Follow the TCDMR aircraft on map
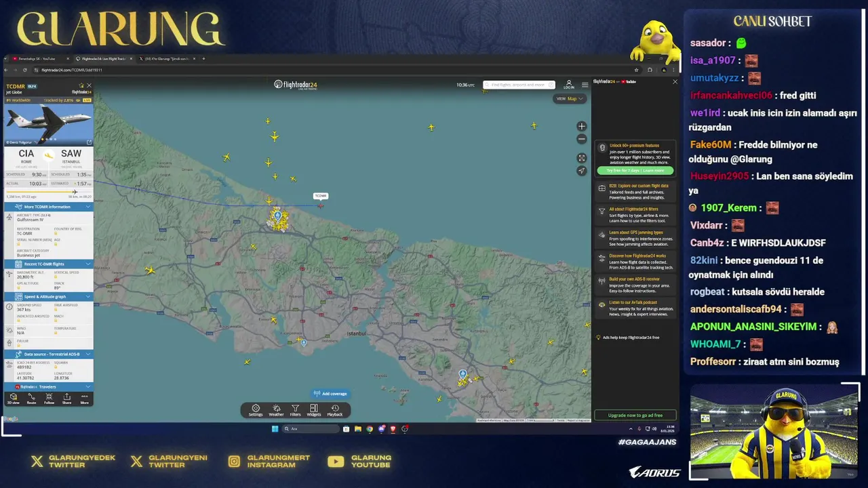 pyautogui.click(x=49, y=399)
